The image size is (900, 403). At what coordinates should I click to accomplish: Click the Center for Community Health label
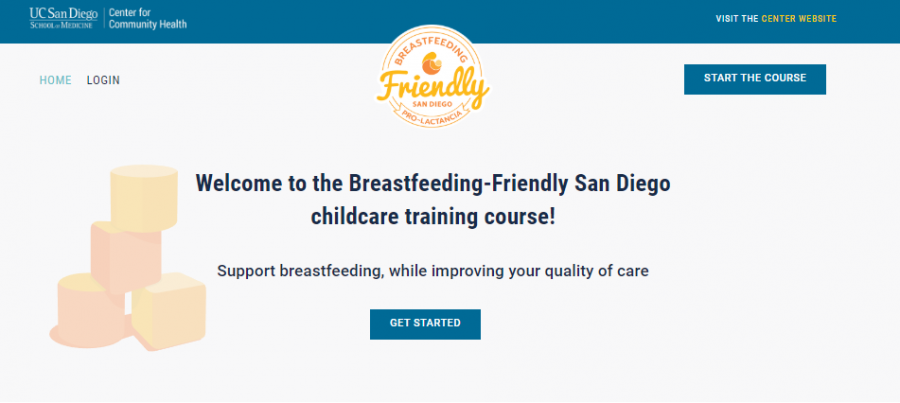tap(147, 19)
